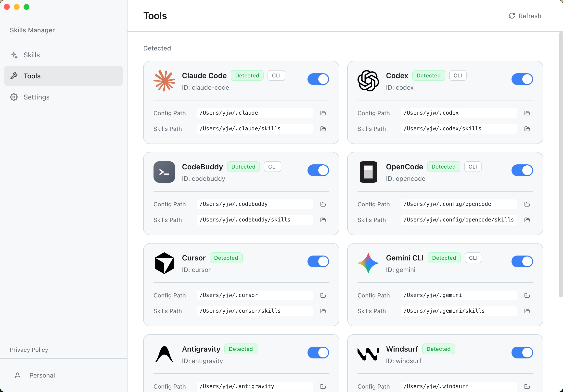563x392 pixels.
Task: Toggle off the Cursor tool
Action: point(318,261)
